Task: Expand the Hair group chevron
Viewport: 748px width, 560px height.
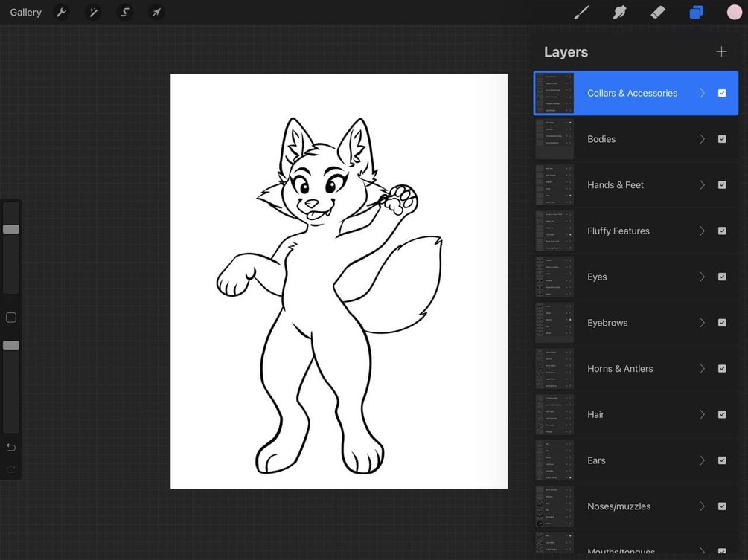Action: [702, 415]
